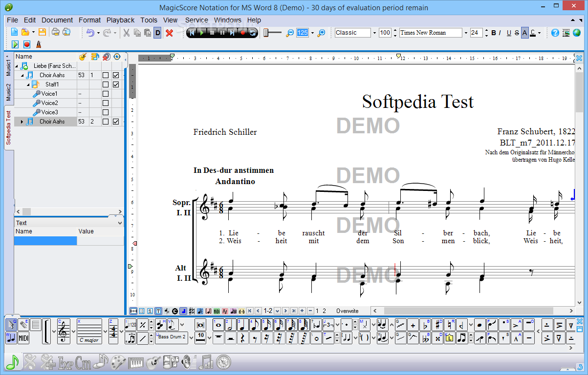Click the Liebe (Fanz Sch... root item
This screenshot has height=375, width=588.
[55, 66]
